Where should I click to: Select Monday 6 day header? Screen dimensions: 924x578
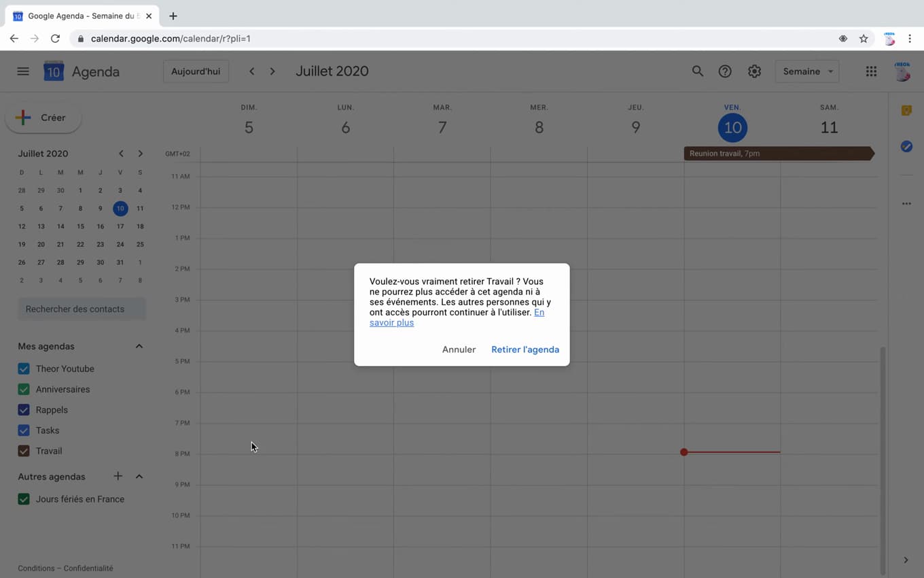point(345,127)
